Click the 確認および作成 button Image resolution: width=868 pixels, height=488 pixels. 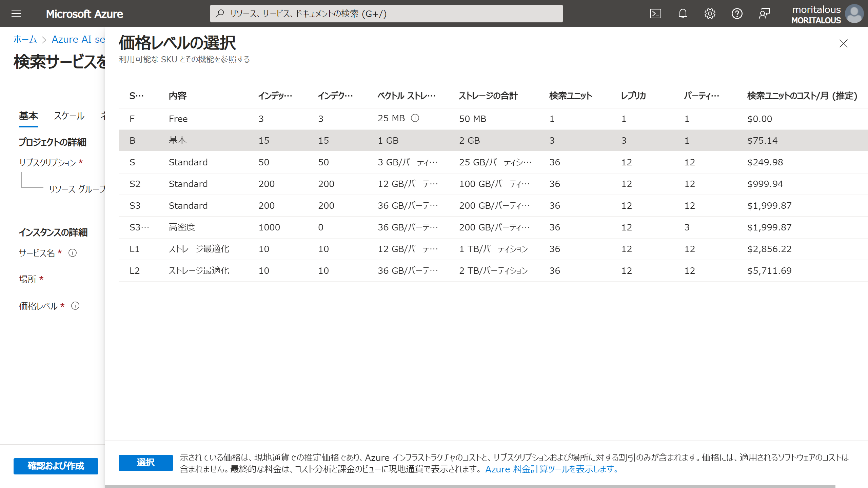(x=56, y=466)
